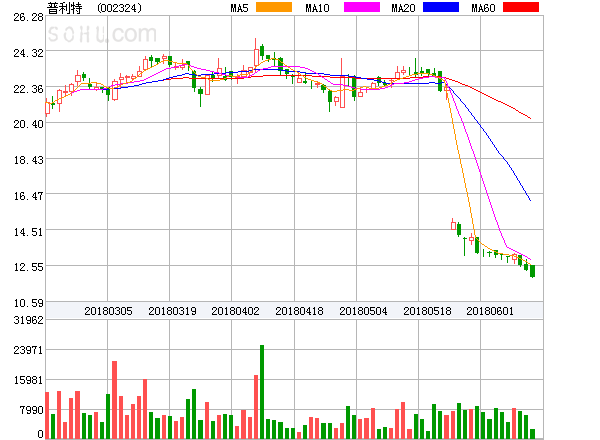This screenshot has height=440, width=600.
Task: Click the 7990 volume axis label
Action: [31, 410]
